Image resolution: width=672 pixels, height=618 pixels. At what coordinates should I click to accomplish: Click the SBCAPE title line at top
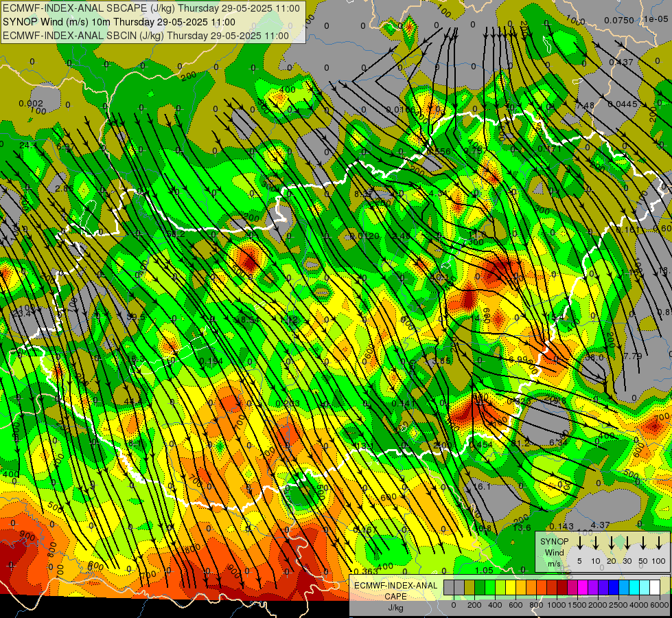coord(151,8)
